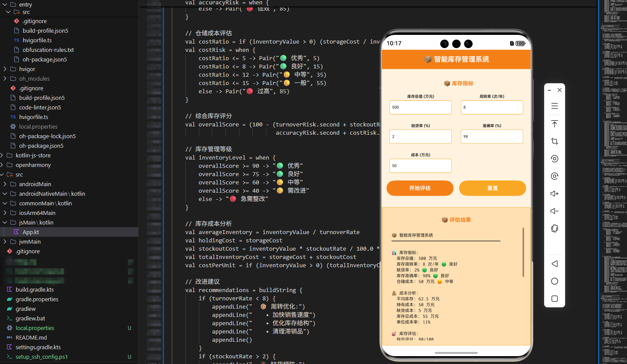627x364 pixels.
Task: Expand the kotlin-js-store folder
Action: (x=2, y=155)
